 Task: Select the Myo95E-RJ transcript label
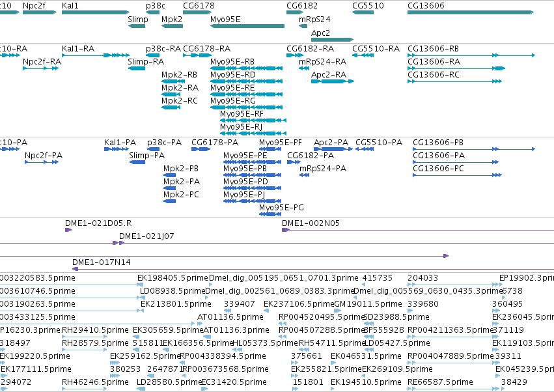click(x=241, y=126)
